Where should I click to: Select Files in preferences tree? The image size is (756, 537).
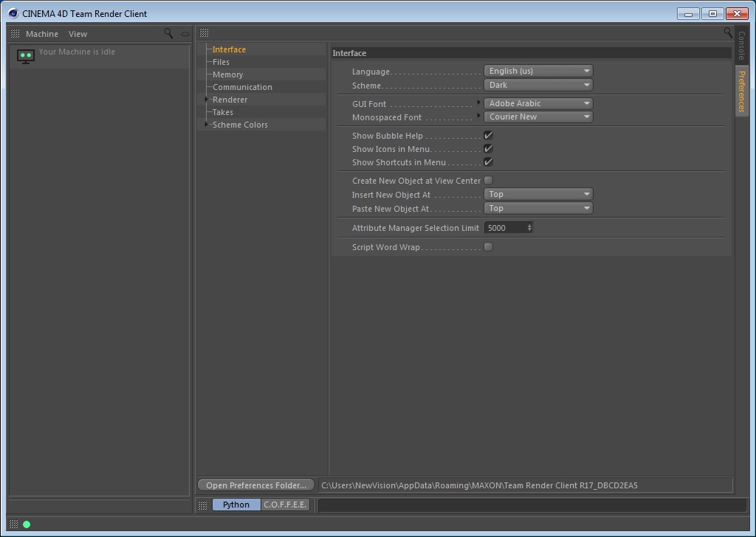tap(221, 62)
